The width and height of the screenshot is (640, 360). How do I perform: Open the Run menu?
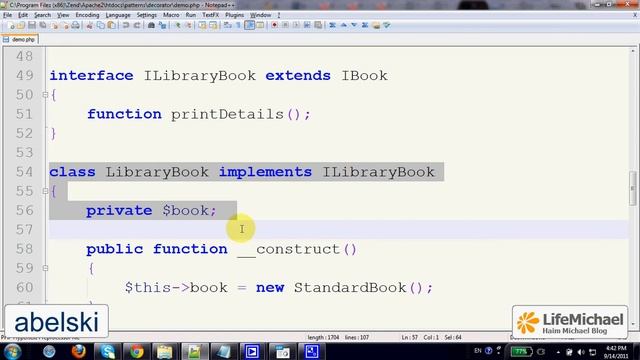(x=191, y=15)
